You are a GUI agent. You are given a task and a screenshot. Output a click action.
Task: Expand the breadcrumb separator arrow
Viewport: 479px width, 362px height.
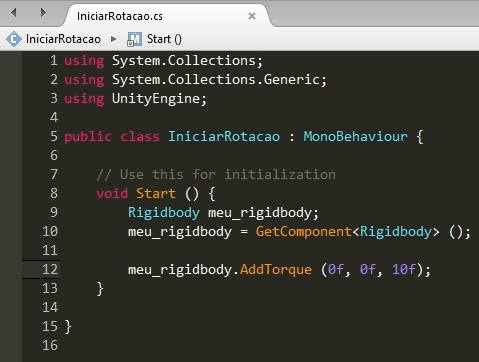[x=114, y=39]
